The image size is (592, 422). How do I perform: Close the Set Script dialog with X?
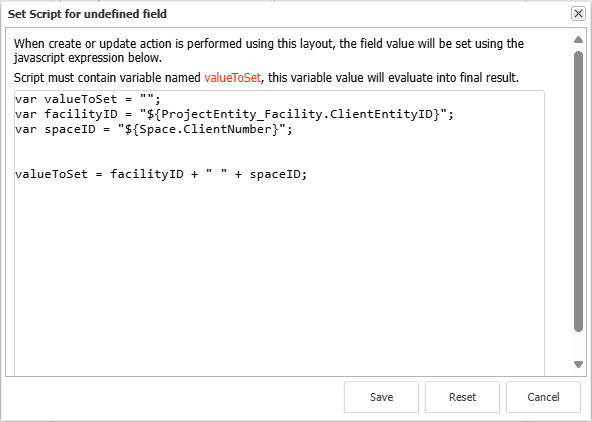tap(578, 14)
